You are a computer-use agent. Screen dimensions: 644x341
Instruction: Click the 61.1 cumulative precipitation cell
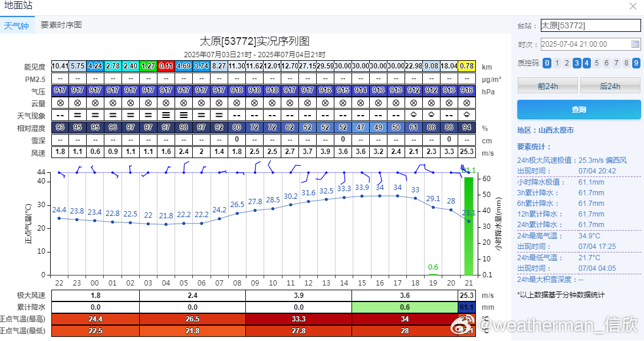(x=466, y=307)
